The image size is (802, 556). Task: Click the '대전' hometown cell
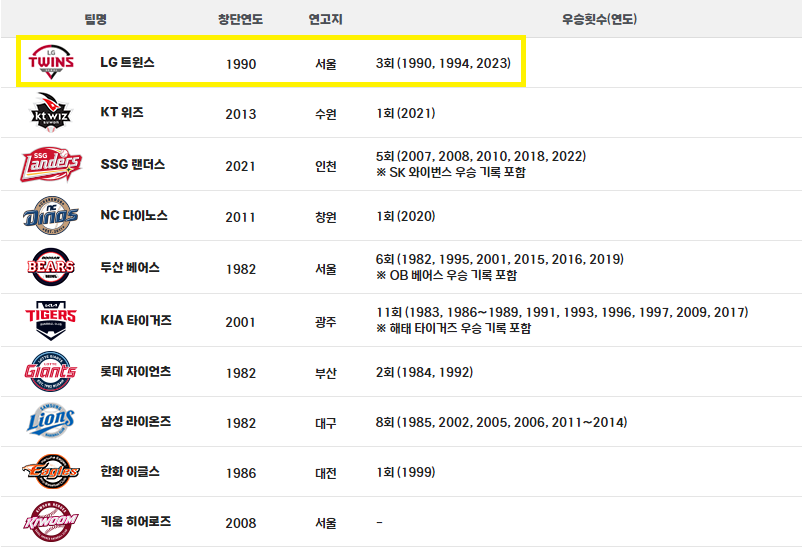325,473
